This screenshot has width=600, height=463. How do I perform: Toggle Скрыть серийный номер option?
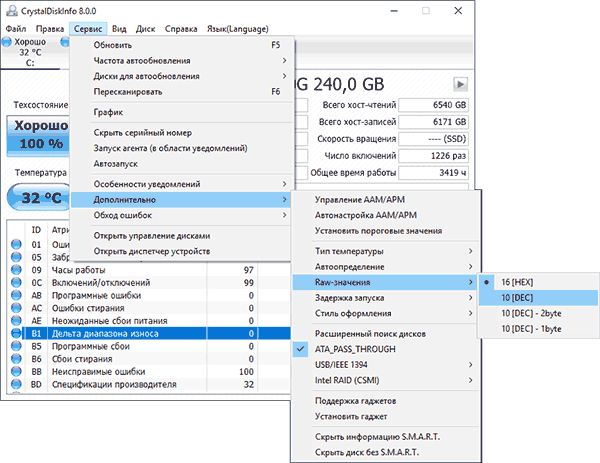(182, 133)
